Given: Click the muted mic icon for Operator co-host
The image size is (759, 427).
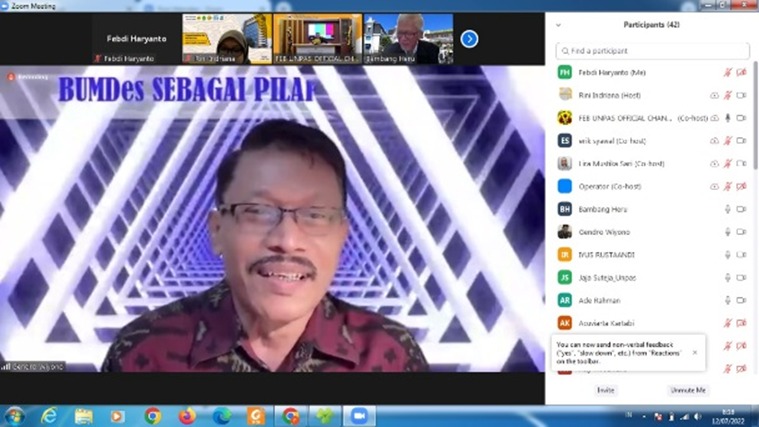Looking at the screenshot, I should (728, 186).
